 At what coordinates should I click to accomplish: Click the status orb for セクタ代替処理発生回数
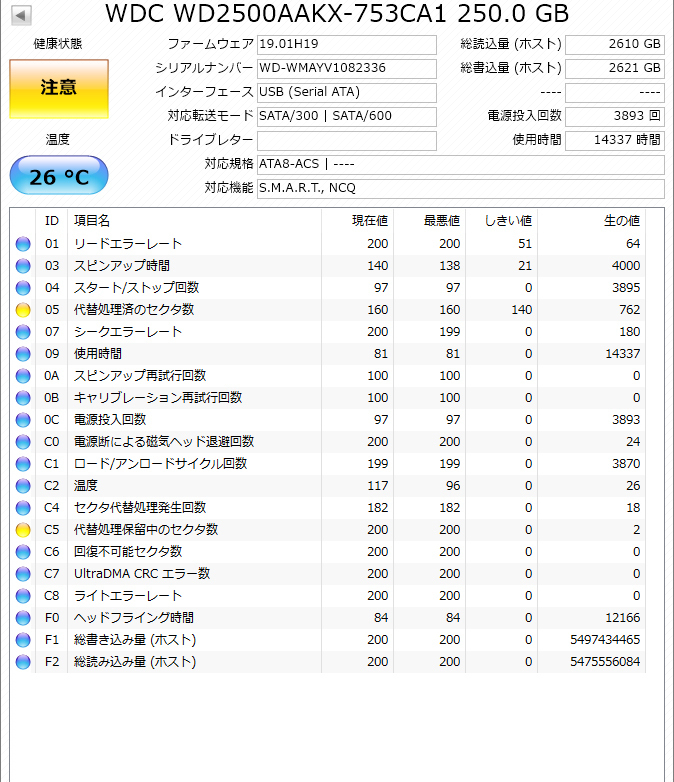click(x=23, y=508)
